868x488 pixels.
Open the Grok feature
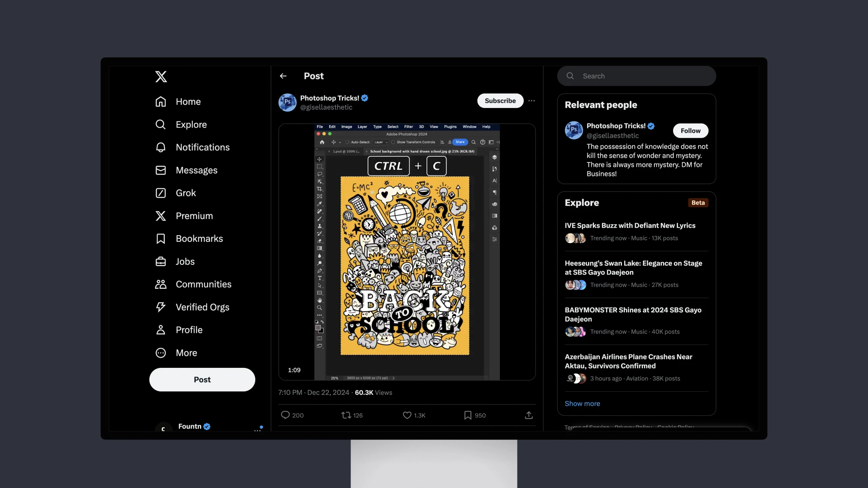tap(185, 193)
